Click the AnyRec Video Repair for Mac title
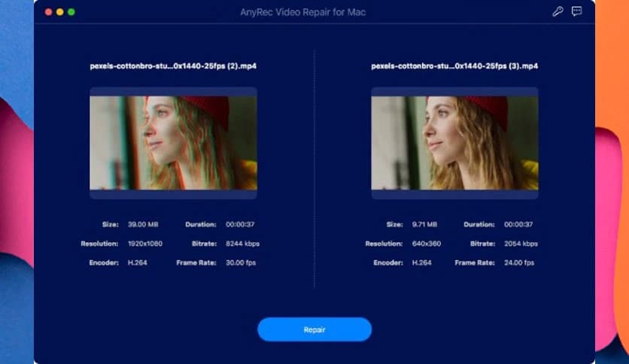The height and width of the screenshot is (364, 629). coord(303,13)
